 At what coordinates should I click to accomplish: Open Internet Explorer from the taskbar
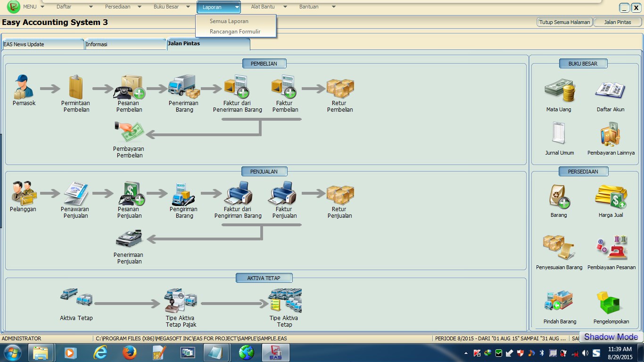point(100,353)
